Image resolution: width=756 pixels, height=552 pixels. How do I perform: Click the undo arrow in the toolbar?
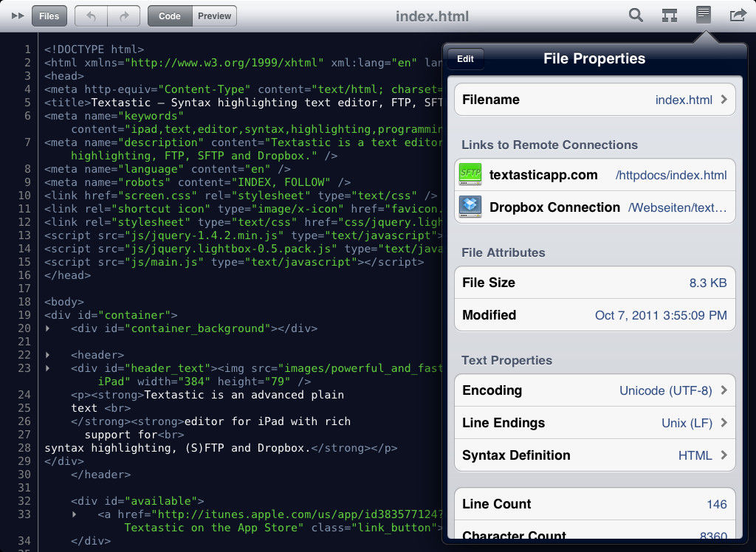click(x=91, y=16)
